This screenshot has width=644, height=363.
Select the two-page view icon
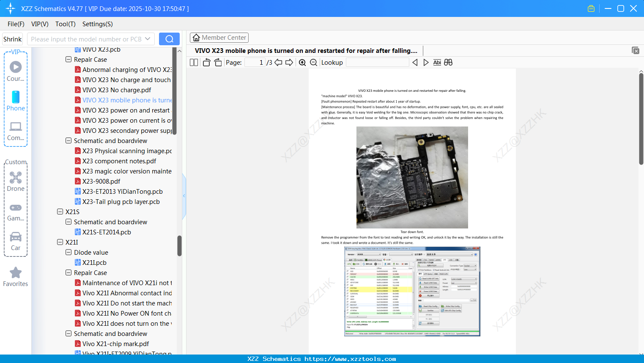(x=193, y=62)
